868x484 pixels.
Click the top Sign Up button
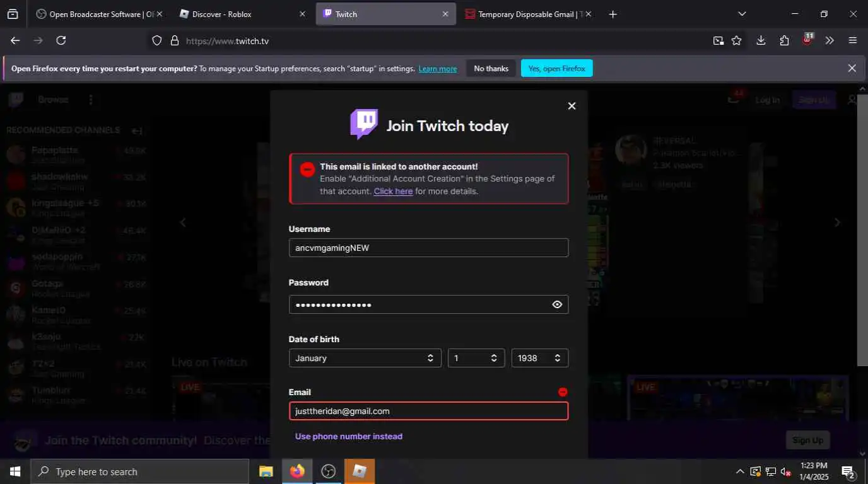pos(814,100)
